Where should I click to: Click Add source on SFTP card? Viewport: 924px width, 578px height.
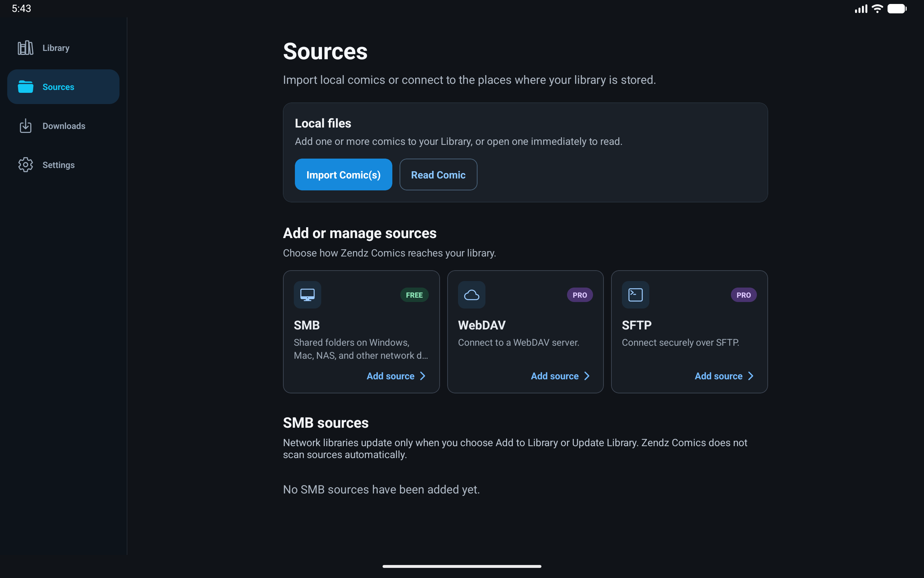click(x=724, y=376)
